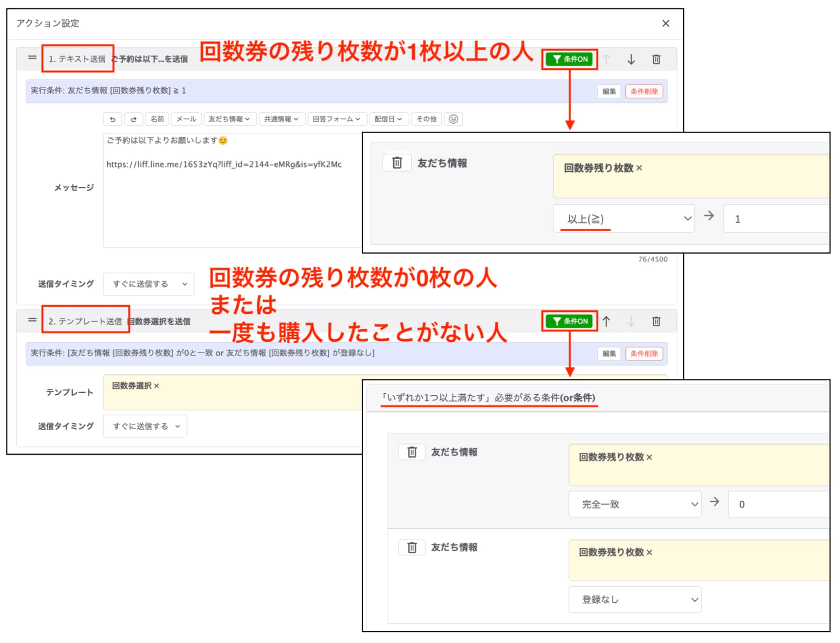Toggle 条件ON for the テキスト送信 action

[x=570, y=59]
